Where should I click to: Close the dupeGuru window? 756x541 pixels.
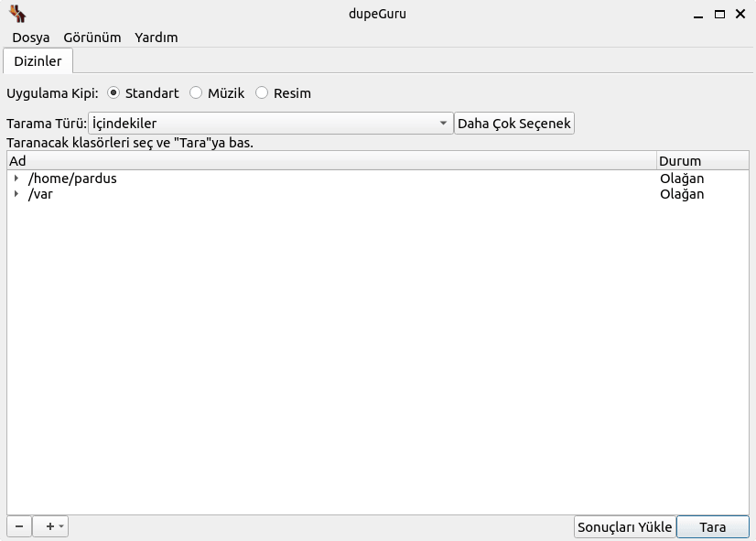click(740, 14)
